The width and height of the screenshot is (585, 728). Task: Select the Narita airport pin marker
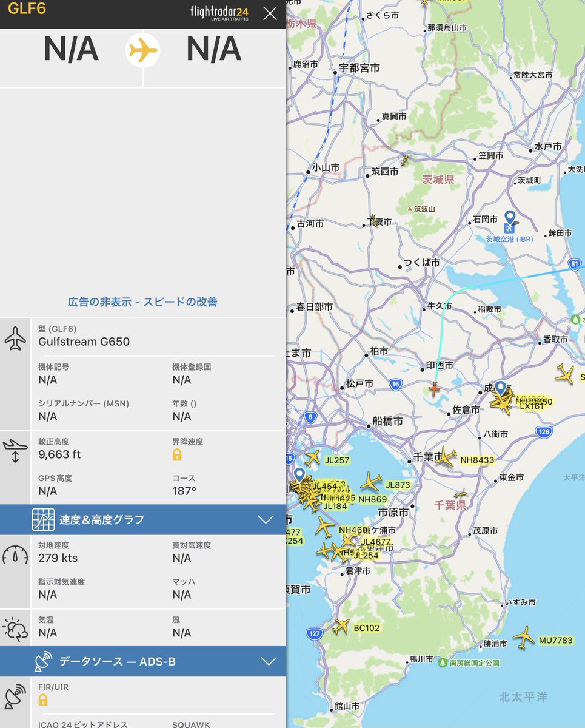[x=500, y=389]
